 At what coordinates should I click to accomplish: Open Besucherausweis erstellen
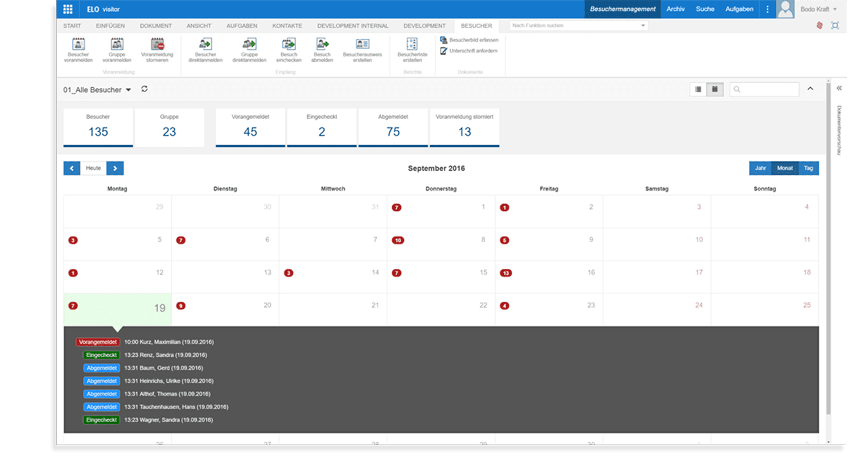pyautogui.click(x=362, y=45)
